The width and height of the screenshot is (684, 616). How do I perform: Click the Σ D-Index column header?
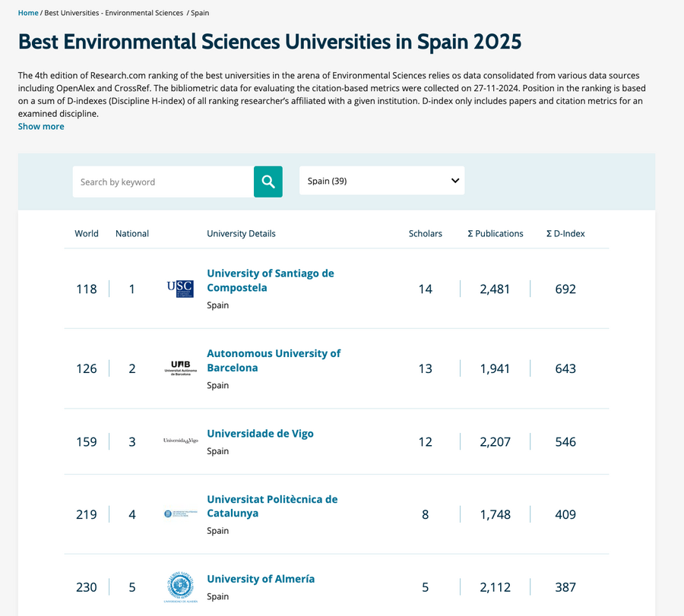(565, 233)
